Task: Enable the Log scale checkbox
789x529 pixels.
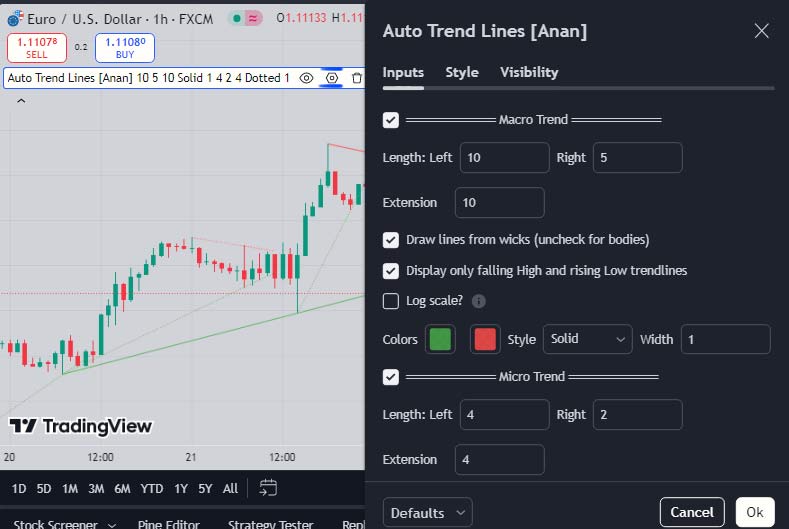Action: [390, 301]
